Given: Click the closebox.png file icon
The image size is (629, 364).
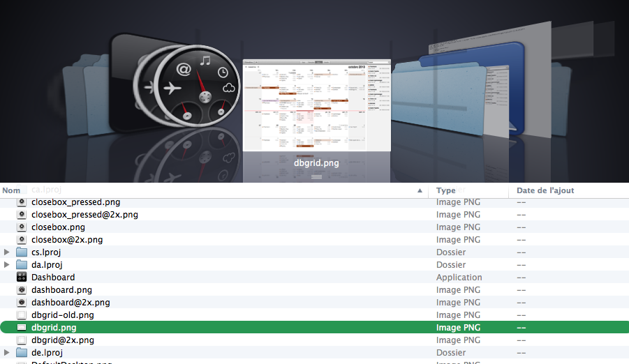Looking at the screenshot, I should 22,227.
